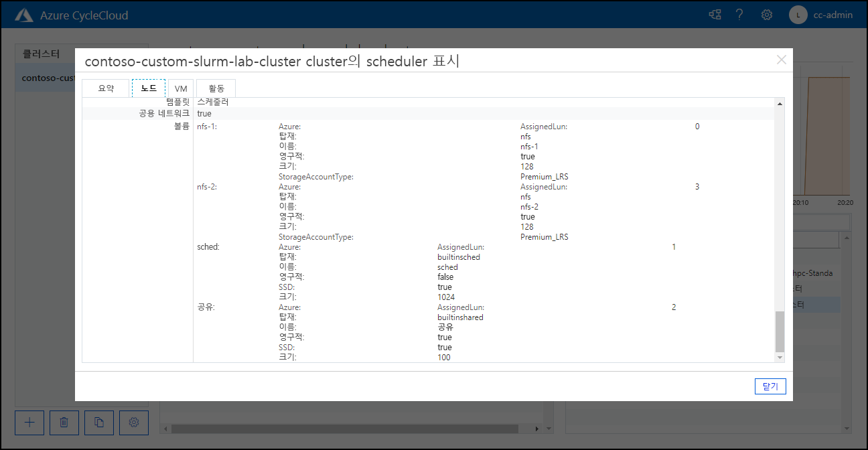This screenshot has width=868, height=450.
Task: Click the nfs-1 name value
Action: tap(529, 147)
